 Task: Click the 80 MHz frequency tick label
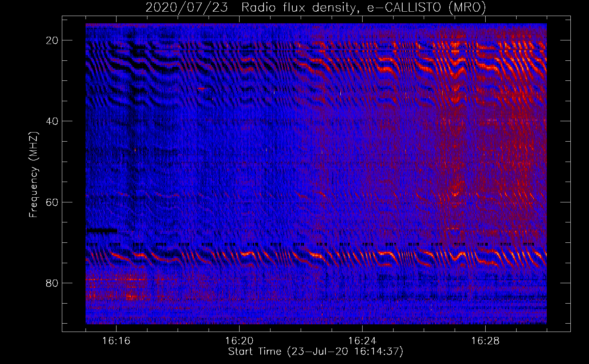52,283
